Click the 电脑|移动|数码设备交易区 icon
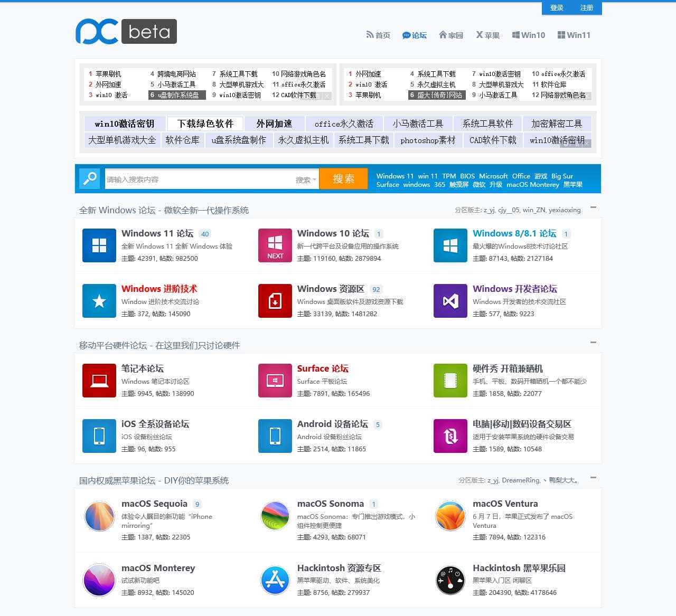This screenshot has height=616, width=676. (450, 436)
